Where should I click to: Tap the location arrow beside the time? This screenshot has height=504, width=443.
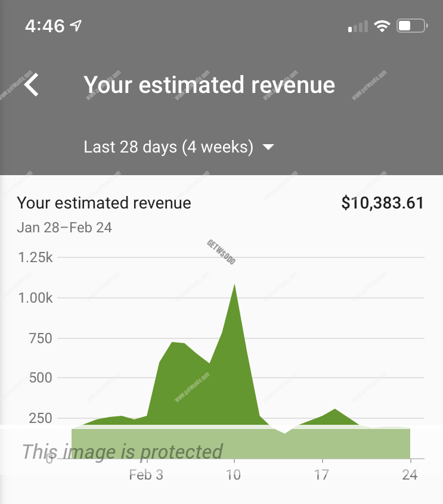click(x=76, y=26)
